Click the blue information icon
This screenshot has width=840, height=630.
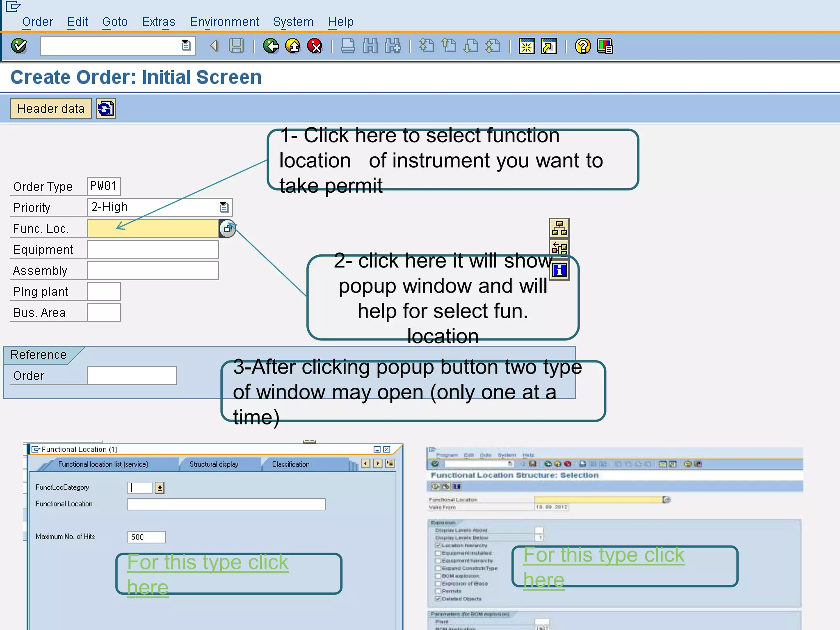(x=559, y=270)
